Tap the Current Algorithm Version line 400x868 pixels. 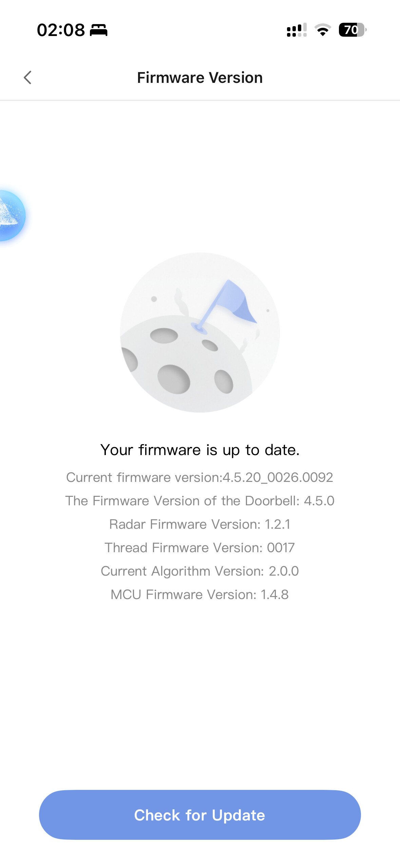click(x=200, y=571)
